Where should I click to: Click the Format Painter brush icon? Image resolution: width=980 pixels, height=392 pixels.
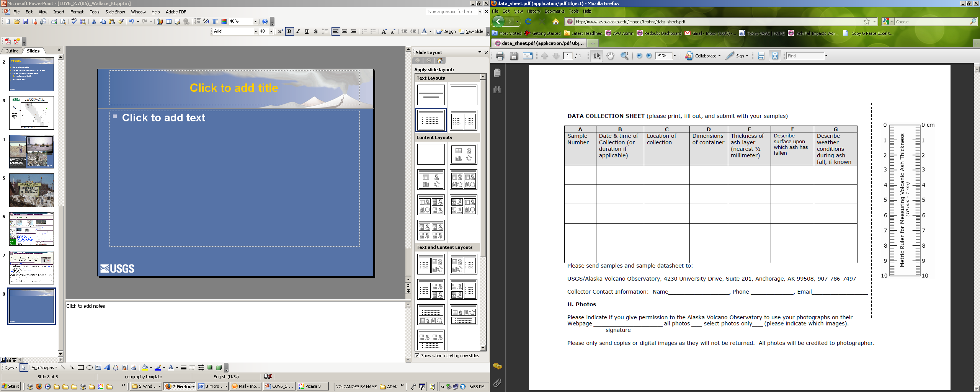[x=121, y=21]
